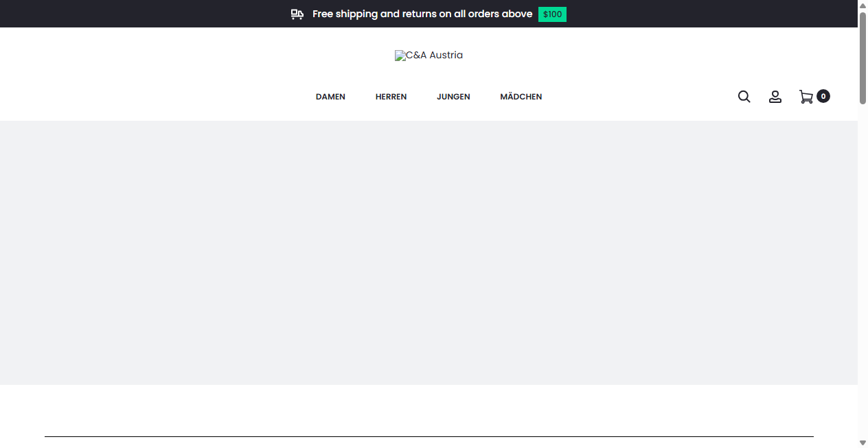Click the scrollbar up arrow
The image size is (868, 448).
[863, 5]
